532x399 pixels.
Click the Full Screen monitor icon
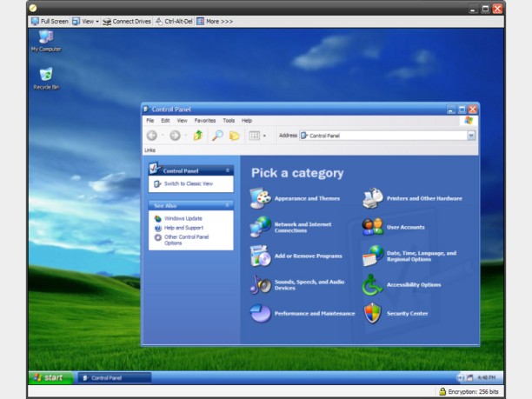click(x=35, y=22)
